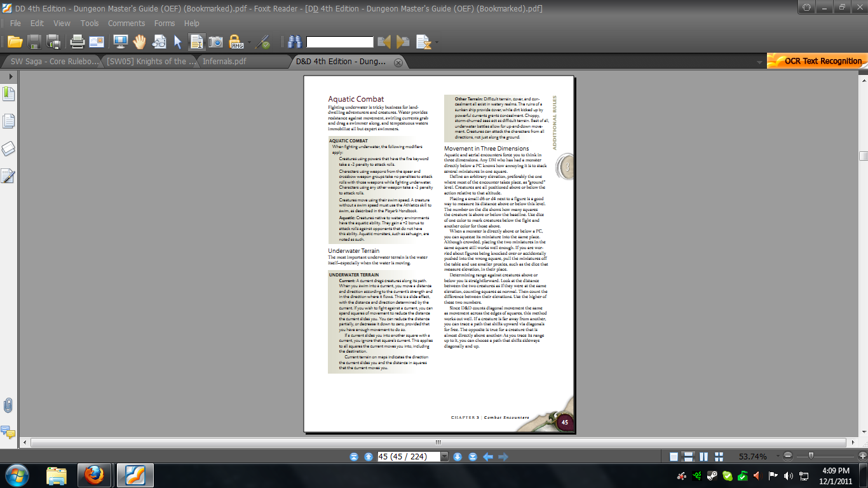Open the Signatures panel sidebar icon
The image size is (868, 488).
[x=8, y=175]
